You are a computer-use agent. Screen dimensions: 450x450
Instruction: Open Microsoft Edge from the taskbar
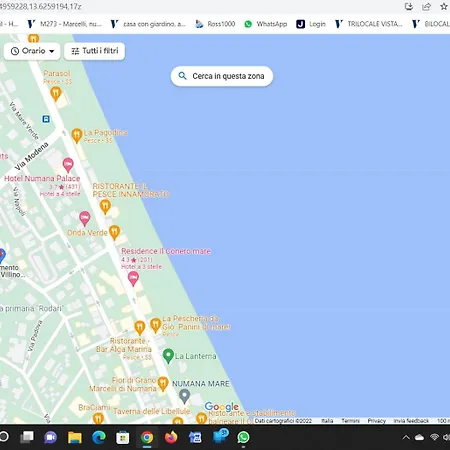pos(99,437)
